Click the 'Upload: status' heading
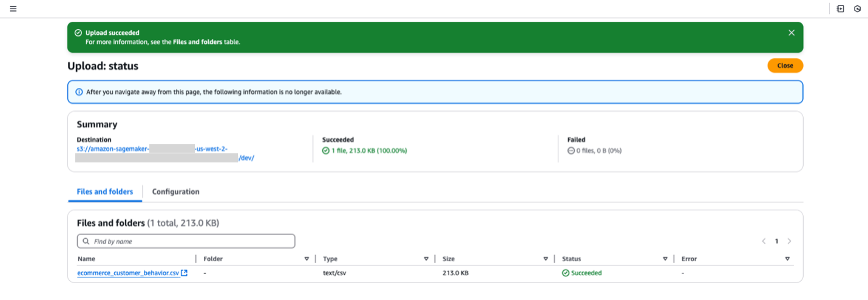 point(103,66)
